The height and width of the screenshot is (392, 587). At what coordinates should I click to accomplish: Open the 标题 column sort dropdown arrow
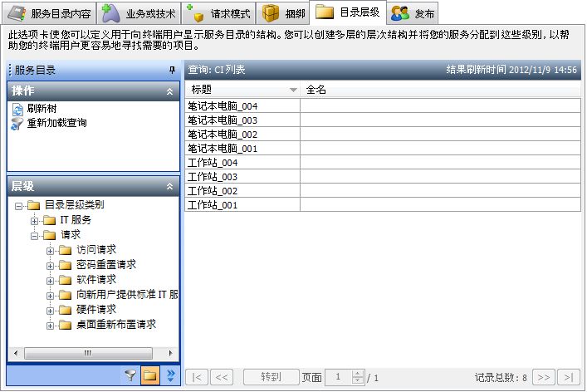(294, 90)
